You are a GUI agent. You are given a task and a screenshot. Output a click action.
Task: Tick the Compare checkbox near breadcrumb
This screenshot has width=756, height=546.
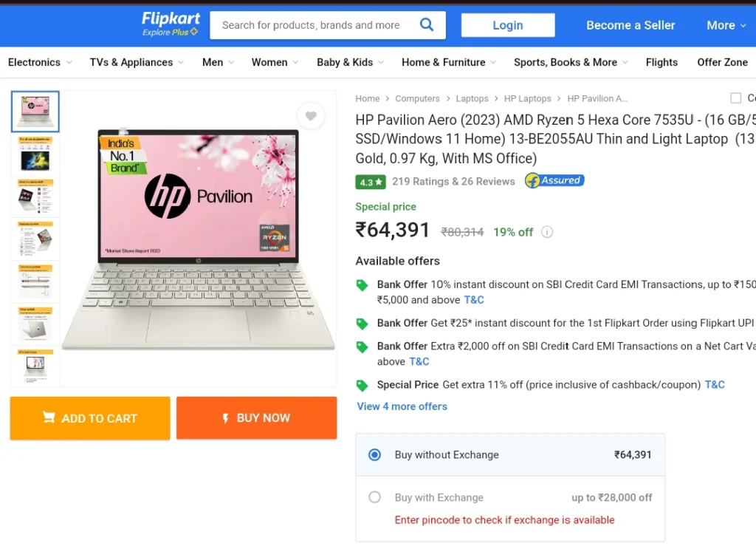[x=736, y=98]
